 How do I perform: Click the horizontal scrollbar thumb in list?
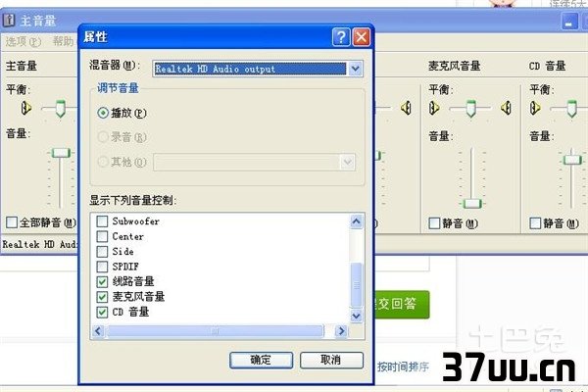[215, 331]
